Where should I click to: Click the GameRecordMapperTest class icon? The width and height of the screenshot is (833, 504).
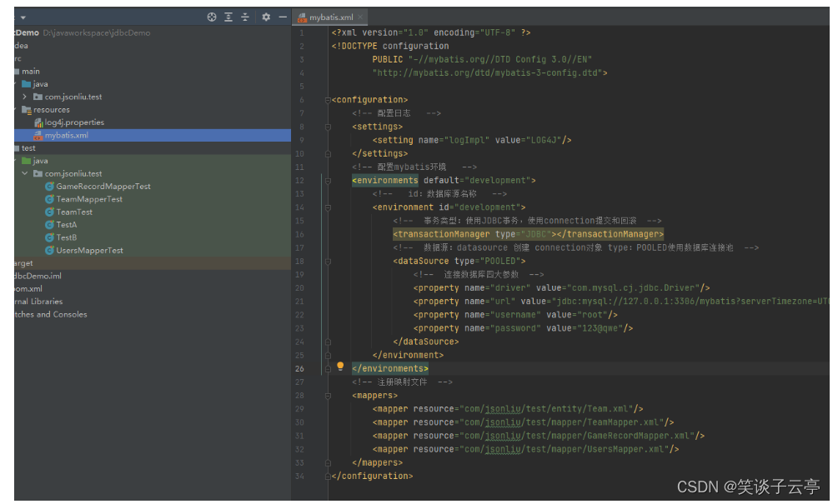(50, 187)
